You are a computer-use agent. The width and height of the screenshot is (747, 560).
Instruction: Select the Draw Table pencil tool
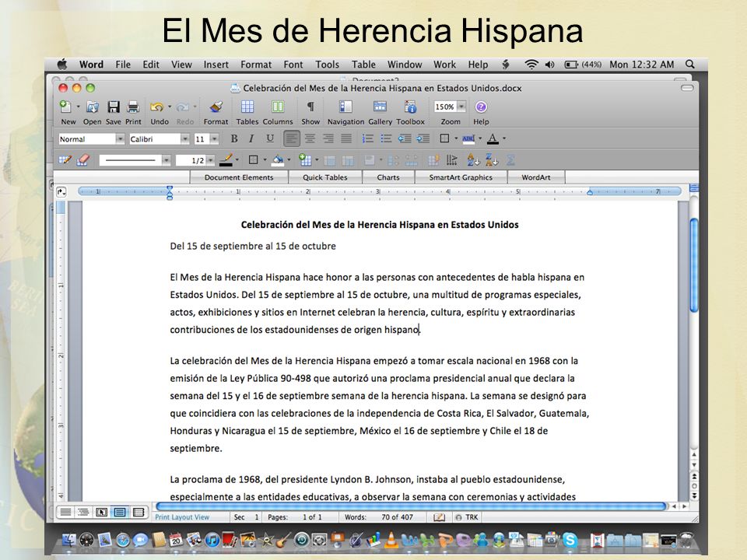pos(65,160)
